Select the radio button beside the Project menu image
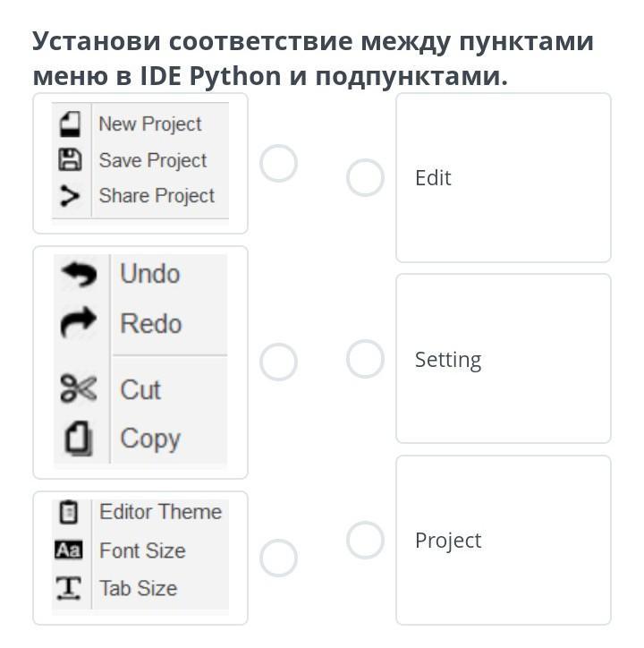The image size is (644, 648). 278,163
